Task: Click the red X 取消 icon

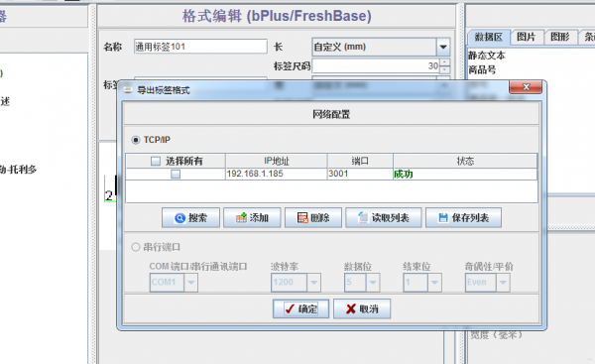Action: (x=351, y=309)
